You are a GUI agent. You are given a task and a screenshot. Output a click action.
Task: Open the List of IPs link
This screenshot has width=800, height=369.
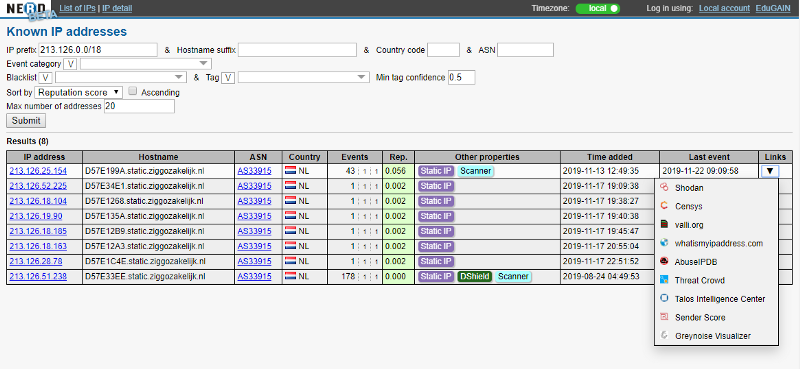click(78, 8)
